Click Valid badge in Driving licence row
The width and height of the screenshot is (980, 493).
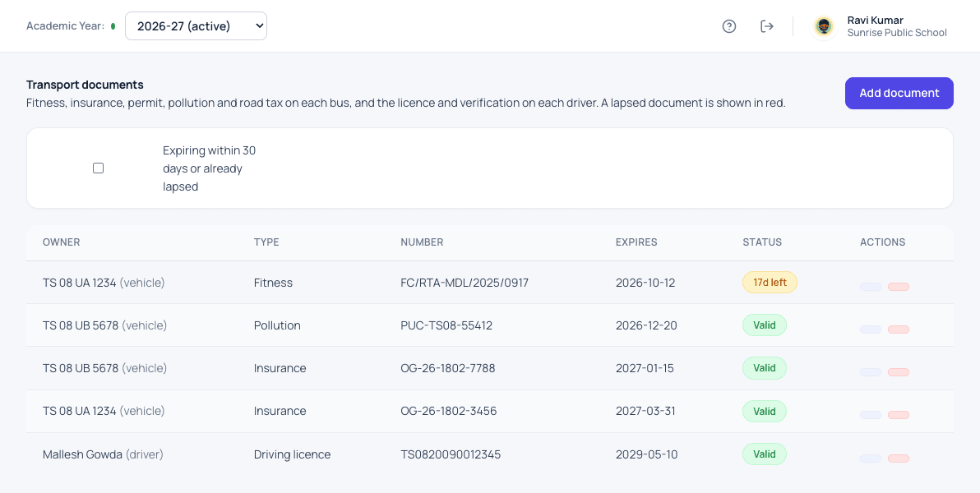coord(765,454)
